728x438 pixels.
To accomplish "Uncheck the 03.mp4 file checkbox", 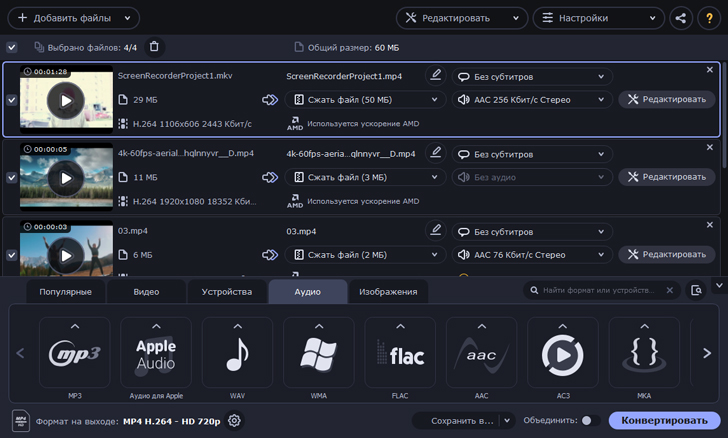I will point(12,255).
